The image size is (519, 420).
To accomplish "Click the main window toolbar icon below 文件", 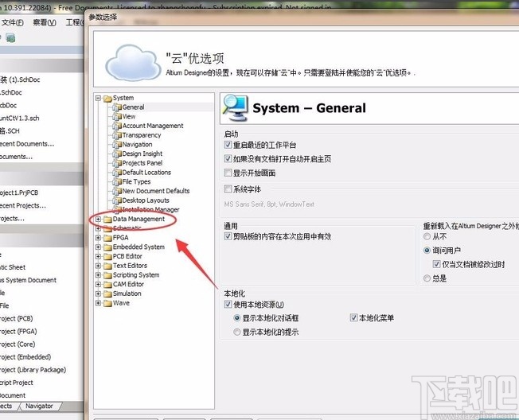I will [x=10, y=38].
